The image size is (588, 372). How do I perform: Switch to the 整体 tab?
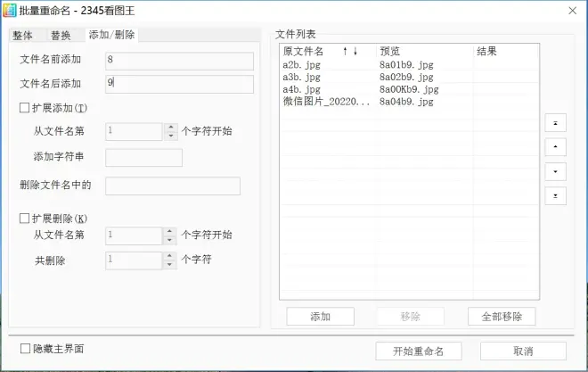point(23,36)
